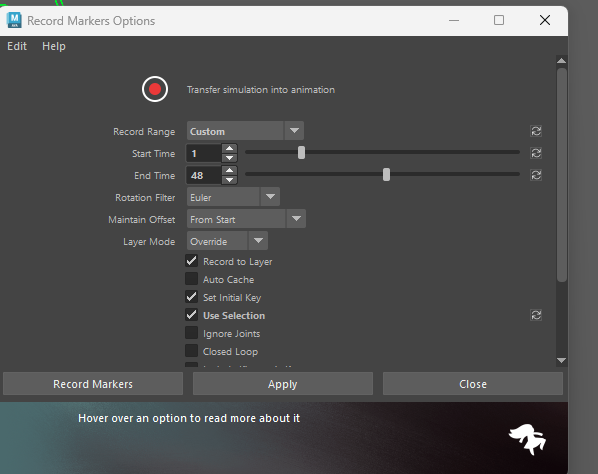
Task: Click the Ragdoll mascot logo
Action: coord(527,439)
